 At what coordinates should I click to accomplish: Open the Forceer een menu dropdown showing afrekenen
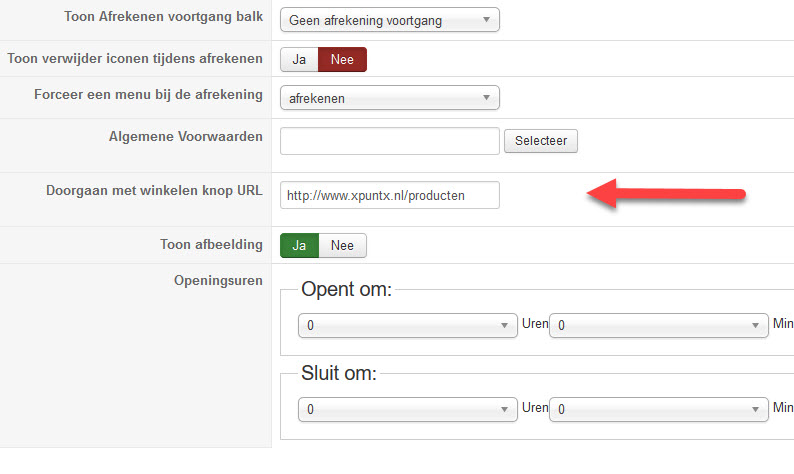[x=389, y=98]
